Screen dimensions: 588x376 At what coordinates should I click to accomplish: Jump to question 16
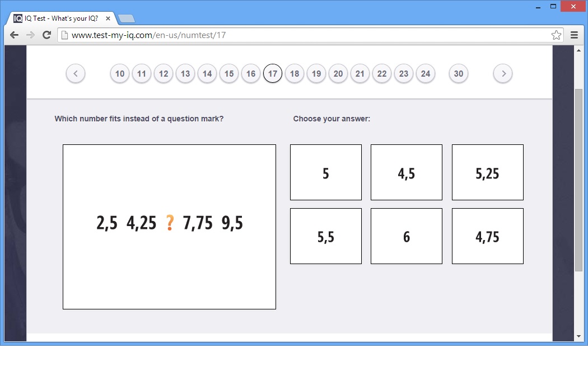click(x=251, y=73)
